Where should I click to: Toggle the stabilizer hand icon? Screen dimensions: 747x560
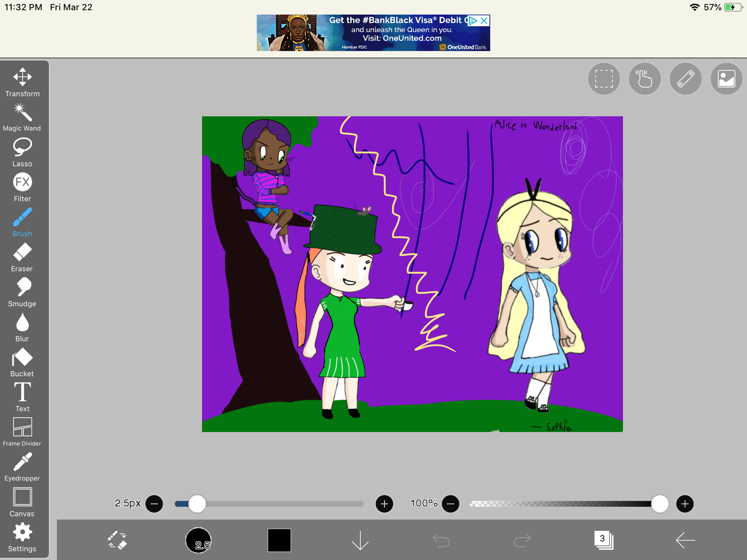(645, 79)
